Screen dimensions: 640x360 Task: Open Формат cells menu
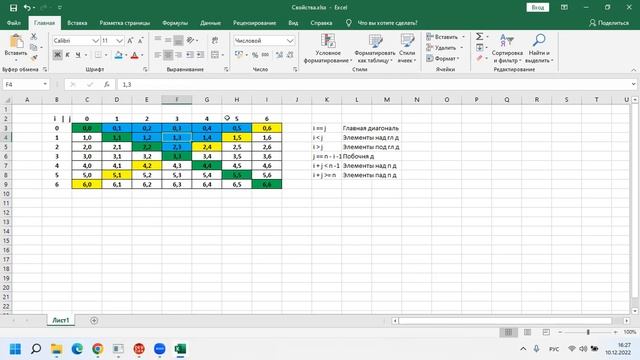tap(443, 58)
